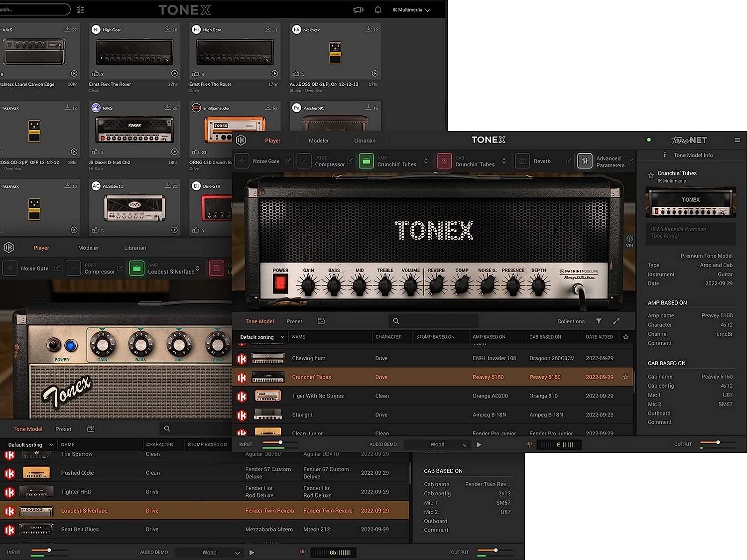Open ToneNET filter settings icon beside search

coord(81,9)
